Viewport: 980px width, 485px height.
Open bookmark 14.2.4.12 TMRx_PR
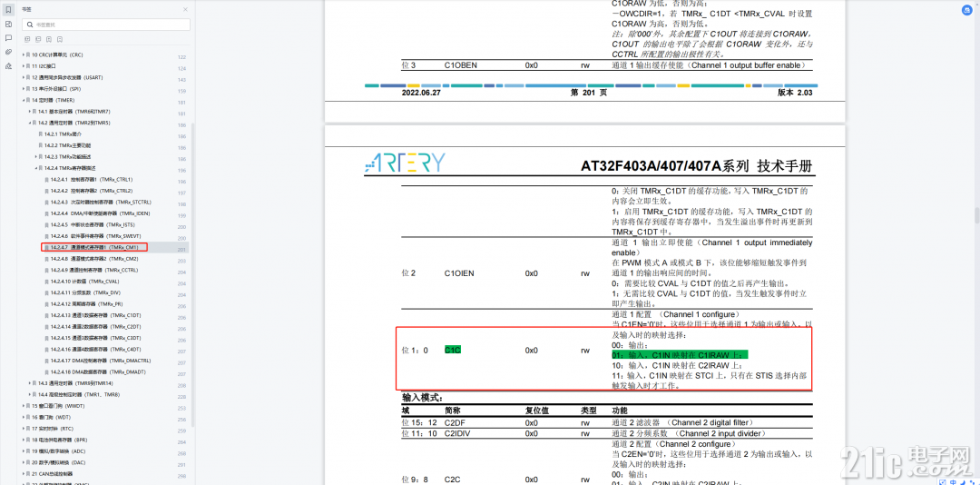87,303
